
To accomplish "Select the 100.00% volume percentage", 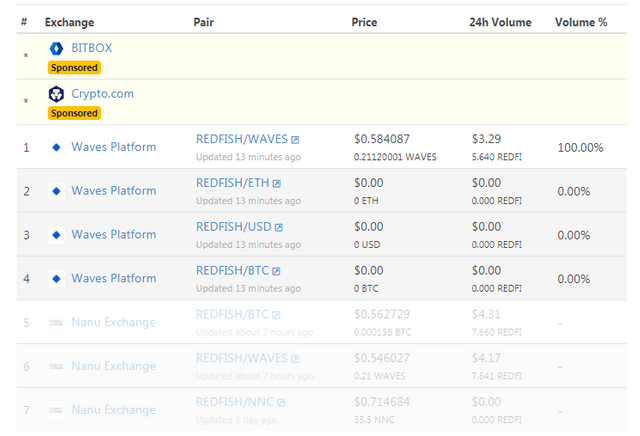I will (580, 148).
